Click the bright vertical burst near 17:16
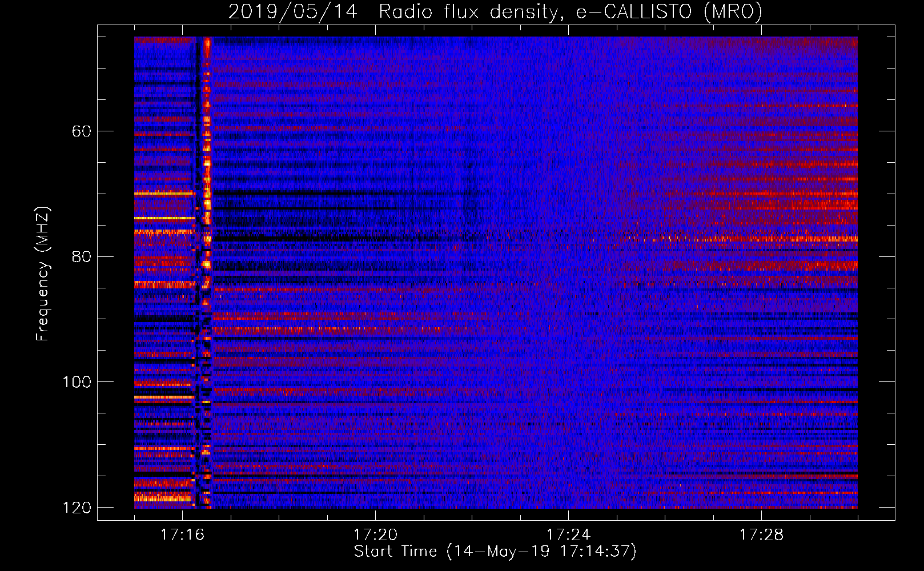 (207, 272)
